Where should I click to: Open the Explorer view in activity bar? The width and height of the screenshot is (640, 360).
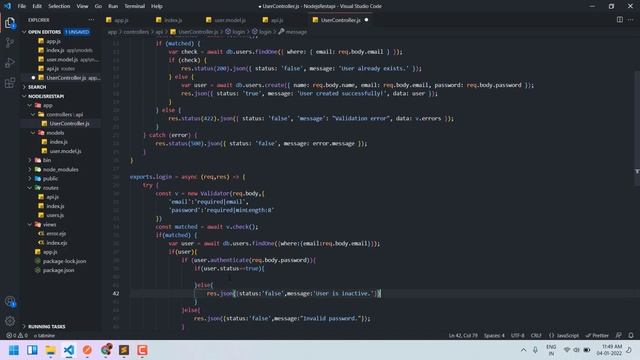coord(10,23)
